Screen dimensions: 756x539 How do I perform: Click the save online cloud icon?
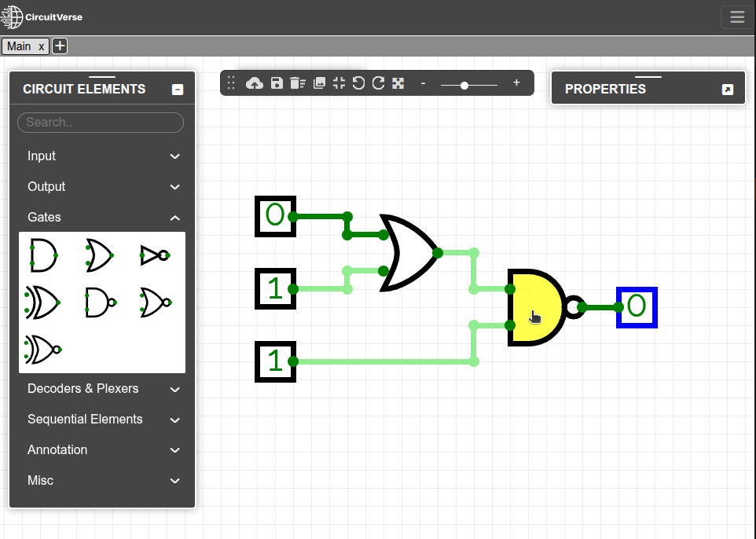tap(255, 83)
